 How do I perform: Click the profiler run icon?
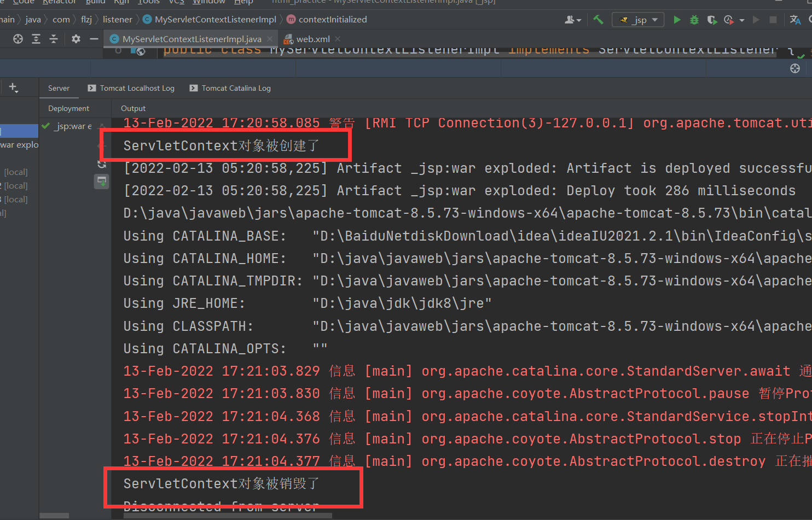729,20
